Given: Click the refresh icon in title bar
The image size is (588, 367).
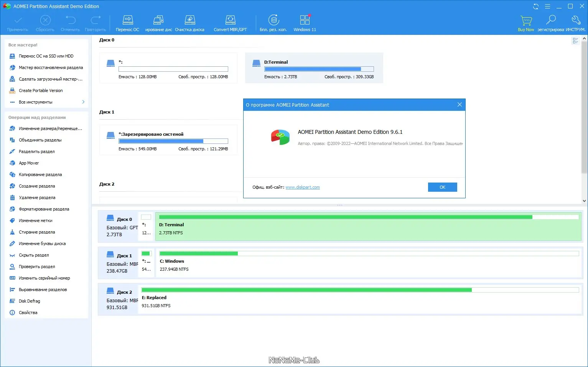Looking at the screenshot, I should [536, 7].
